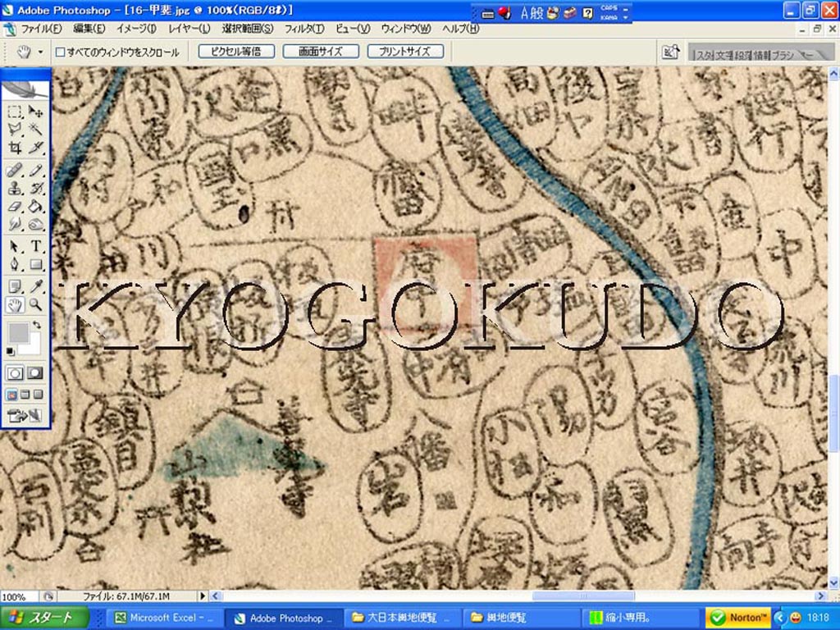
Task: Select the Pencil tool in toolbox
Action: (35, 171)
